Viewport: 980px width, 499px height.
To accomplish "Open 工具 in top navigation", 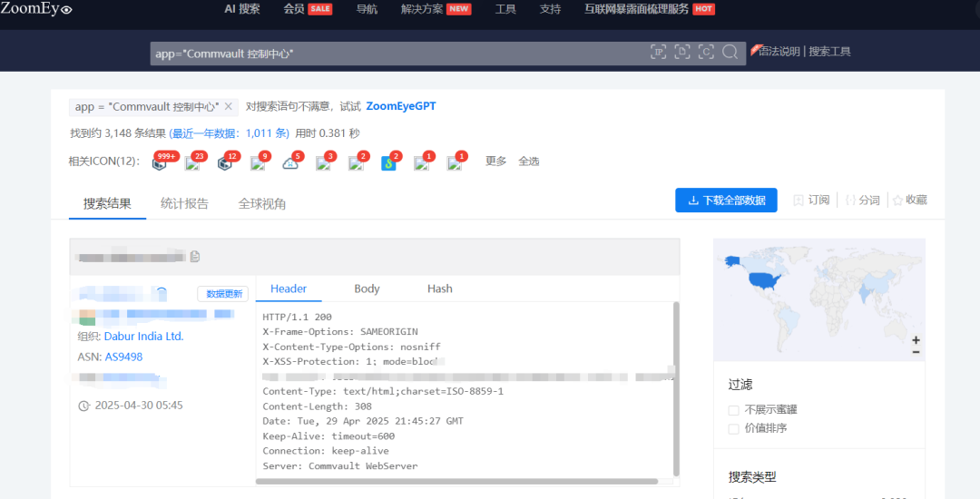I will (505, 9).
